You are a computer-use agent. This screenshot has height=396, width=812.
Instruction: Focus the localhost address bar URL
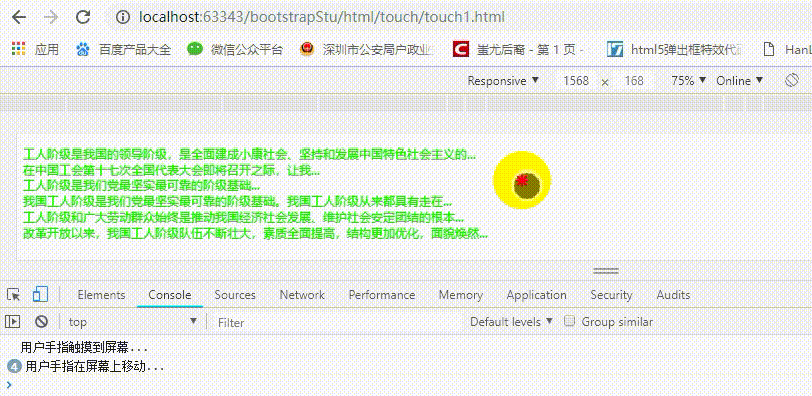click(x=321, y=18)
